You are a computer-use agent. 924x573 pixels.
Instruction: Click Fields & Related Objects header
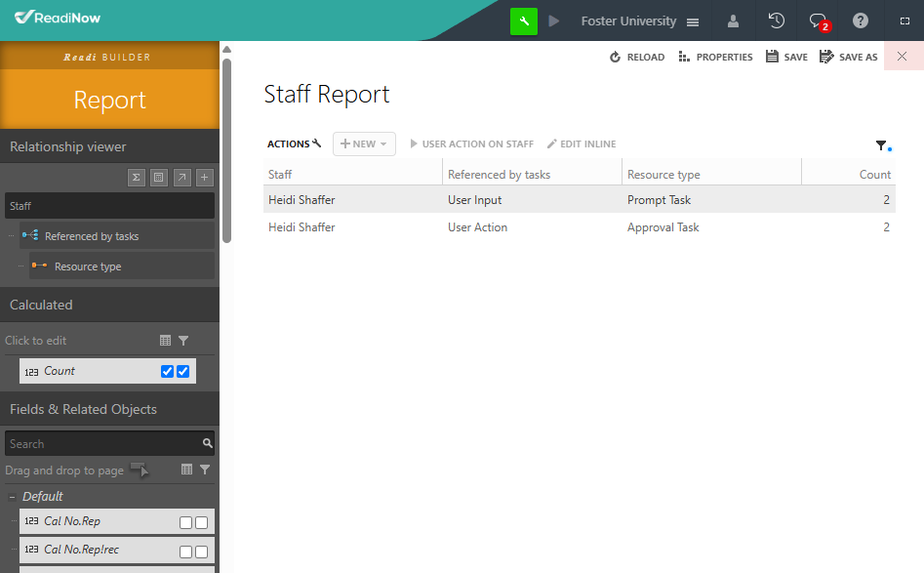[x=109, y=409]
